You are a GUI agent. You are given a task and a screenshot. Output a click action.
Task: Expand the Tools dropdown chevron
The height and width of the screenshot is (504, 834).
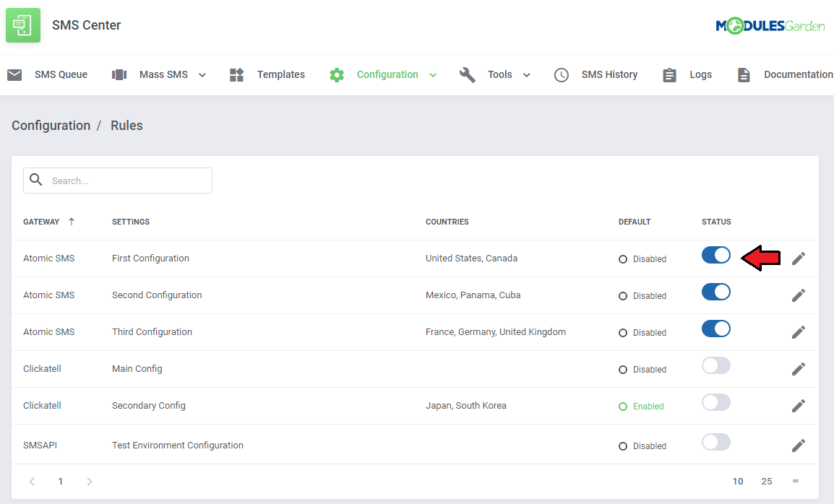coord(527,75)
